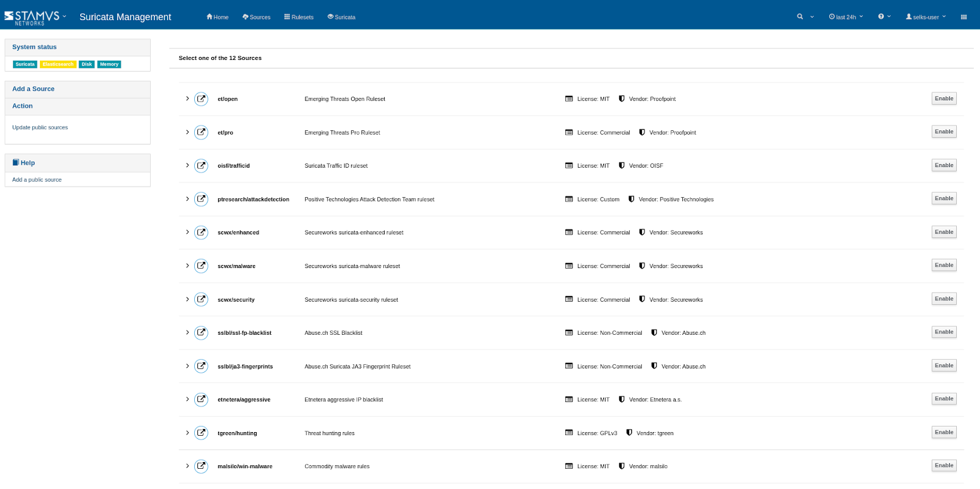
Task: Open Suricata in top navigation
Action: [x=342, y=17]
